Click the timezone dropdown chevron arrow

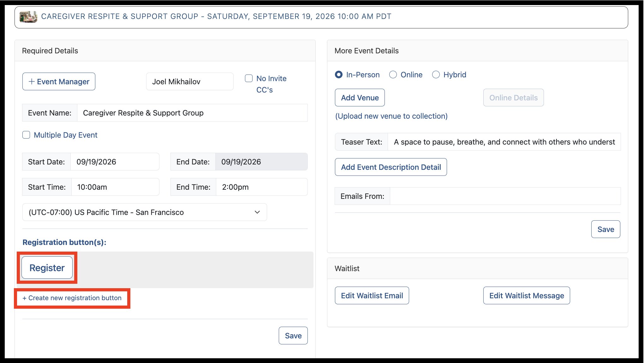coord(257,212)
